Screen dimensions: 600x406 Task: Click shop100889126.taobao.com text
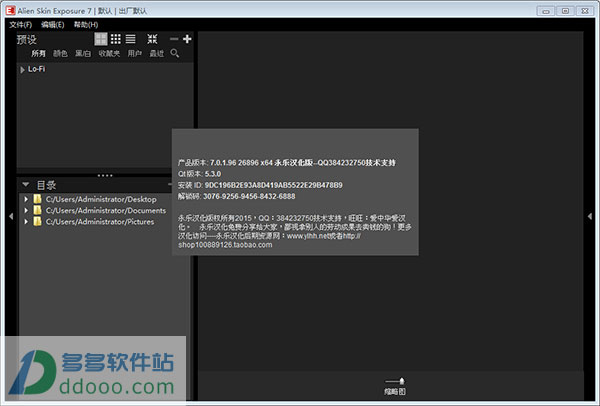click(x=225, y=245)
